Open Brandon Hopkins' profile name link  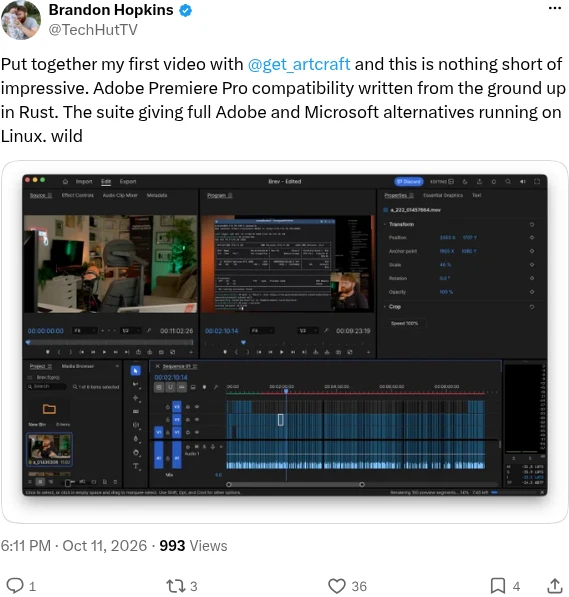[111, 10]
